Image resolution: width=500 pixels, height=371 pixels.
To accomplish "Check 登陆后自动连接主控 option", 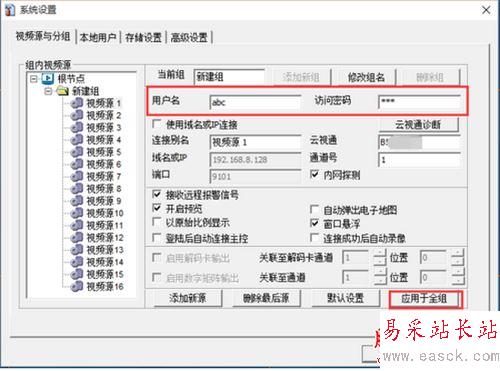I will 156,238.
